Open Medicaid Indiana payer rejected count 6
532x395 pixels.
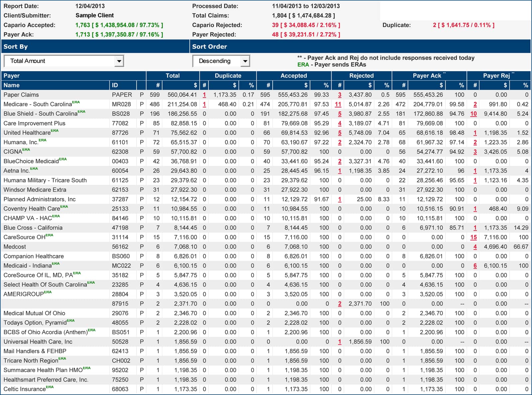pyautogui.click(x=475, y=266)
